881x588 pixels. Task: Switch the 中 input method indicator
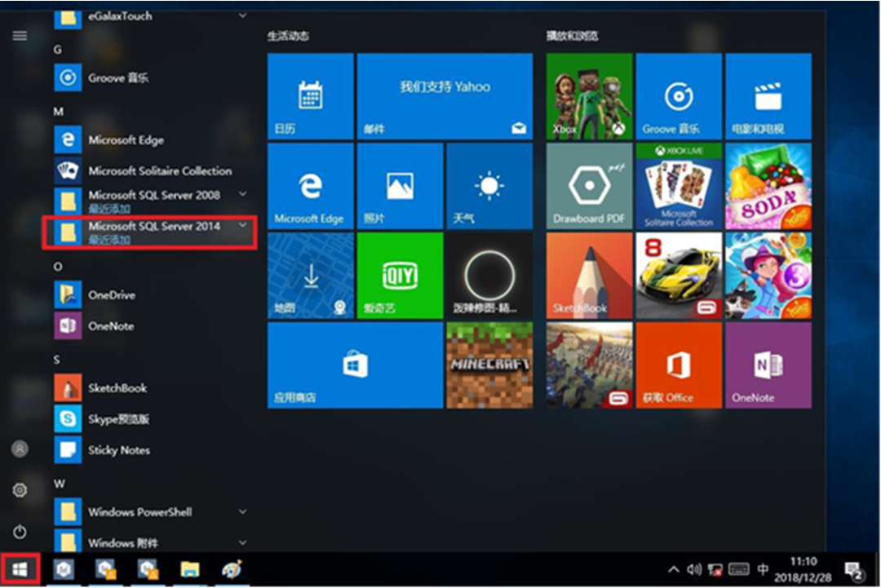pyautogui.click(x=763, y=569)
